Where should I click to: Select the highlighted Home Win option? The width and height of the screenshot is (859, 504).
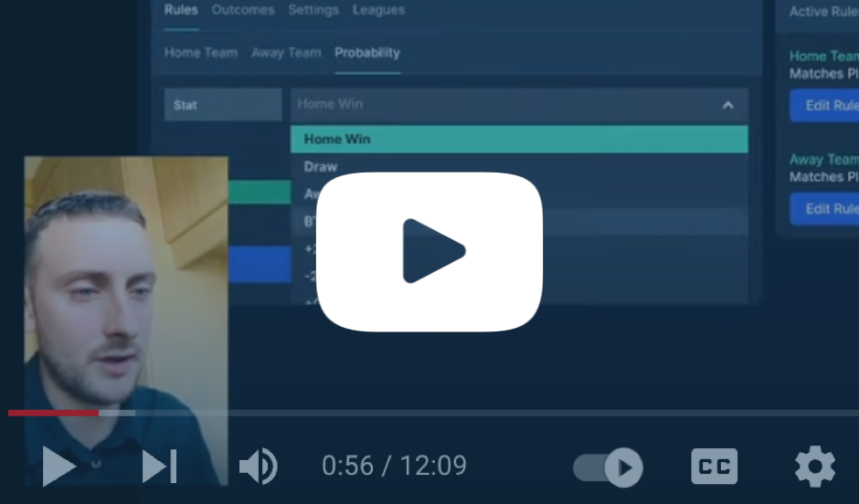pyautogui.click(x=518, y=140)
